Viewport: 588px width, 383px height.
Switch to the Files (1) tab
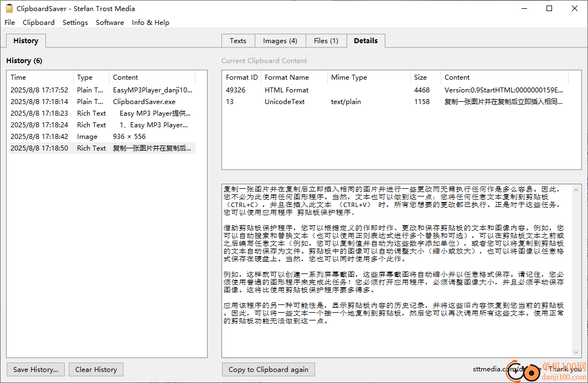point(326,41)
